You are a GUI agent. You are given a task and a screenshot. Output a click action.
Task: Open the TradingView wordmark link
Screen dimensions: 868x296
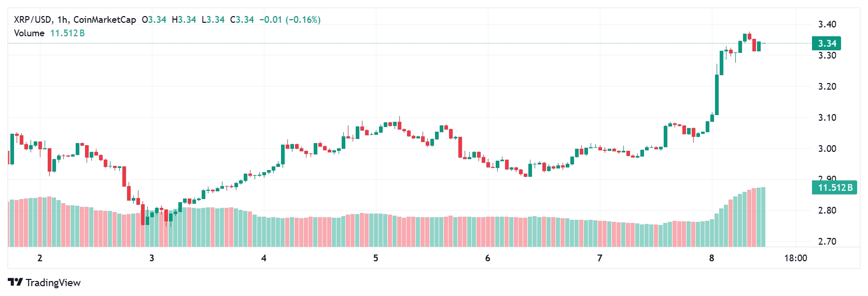click(53, 283)
